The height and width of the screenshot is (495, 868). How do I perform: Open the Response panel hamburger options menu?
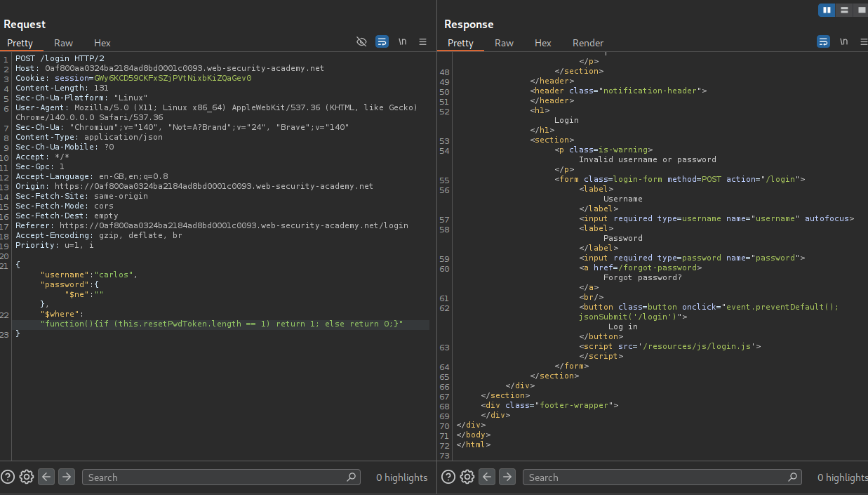point(863,42)
